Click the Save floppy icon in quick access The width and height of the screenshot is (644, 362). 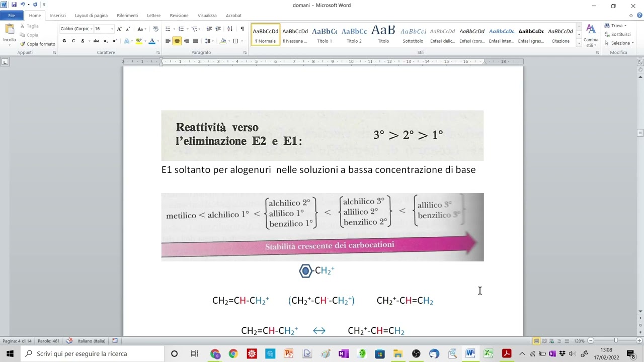tap(14, 5)
